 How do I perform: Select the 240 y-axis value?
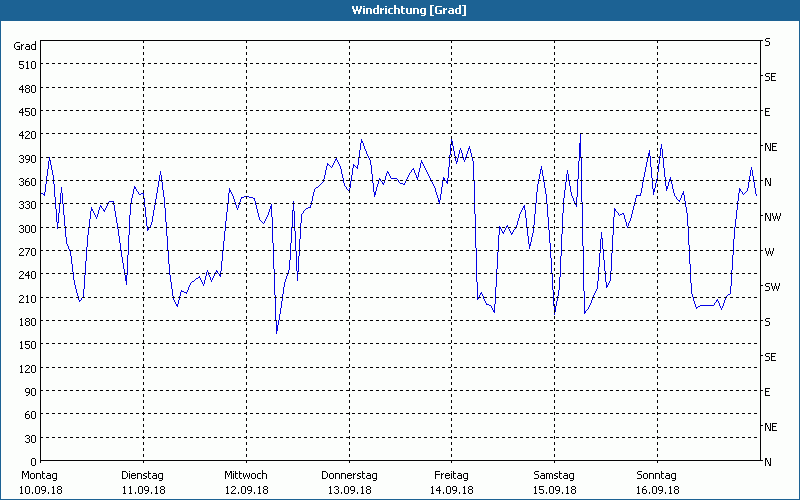point(28,275)
